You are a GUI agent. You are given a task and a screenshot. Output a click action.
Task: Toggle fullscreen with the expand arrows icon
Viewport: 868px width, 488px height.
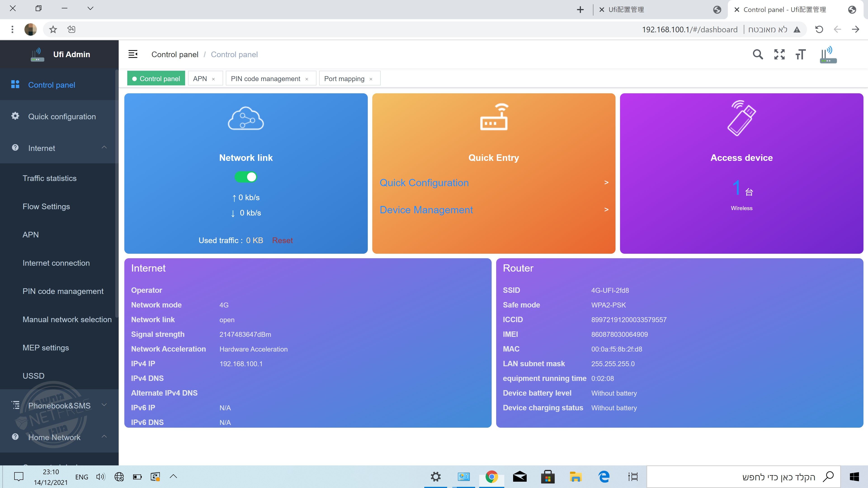[x=779, y=54]
